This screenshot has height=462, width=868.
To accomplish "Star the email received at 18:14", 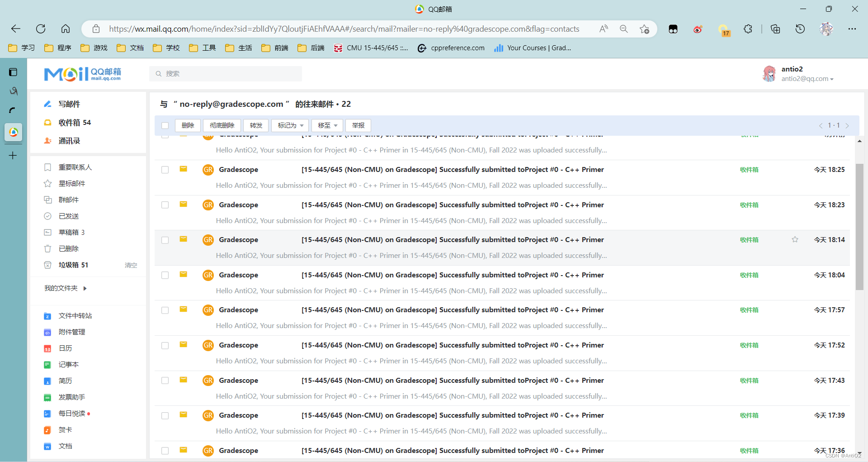I will (x=795, y=239).
